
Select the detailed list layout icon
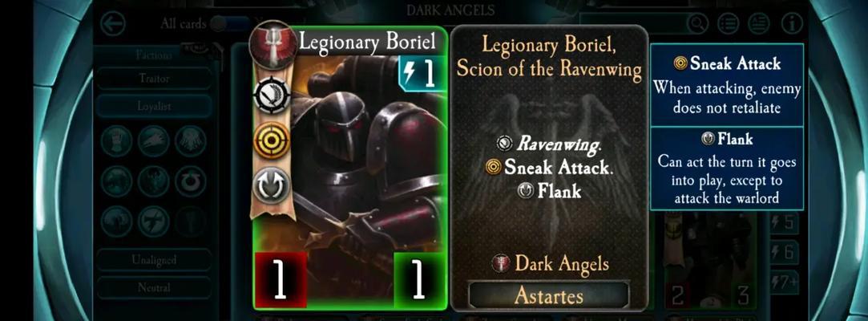pyautogui.click(x=759, y=23)
